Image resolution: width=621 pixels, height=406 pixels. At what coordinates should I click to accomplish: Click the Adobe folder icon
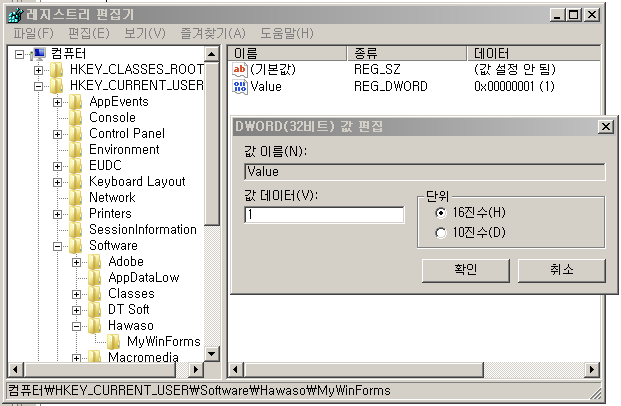(x=95, y=262)
